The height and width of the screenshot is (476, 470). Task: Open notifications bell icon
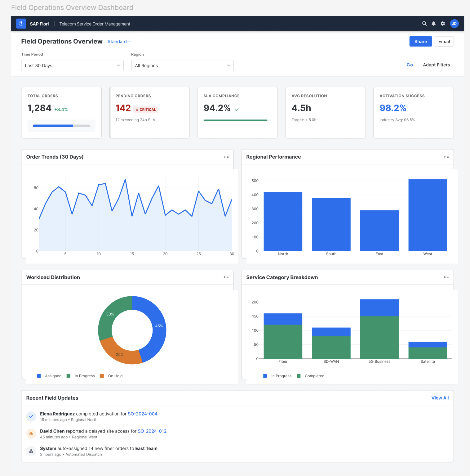pos(434,24)
